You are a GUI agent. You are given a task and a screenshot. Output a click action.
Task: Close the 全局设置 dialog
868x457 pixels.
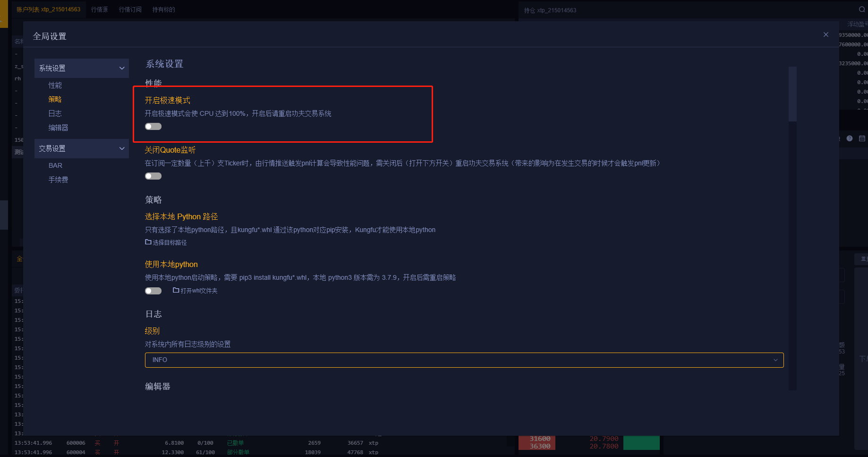tap(825, 34)
